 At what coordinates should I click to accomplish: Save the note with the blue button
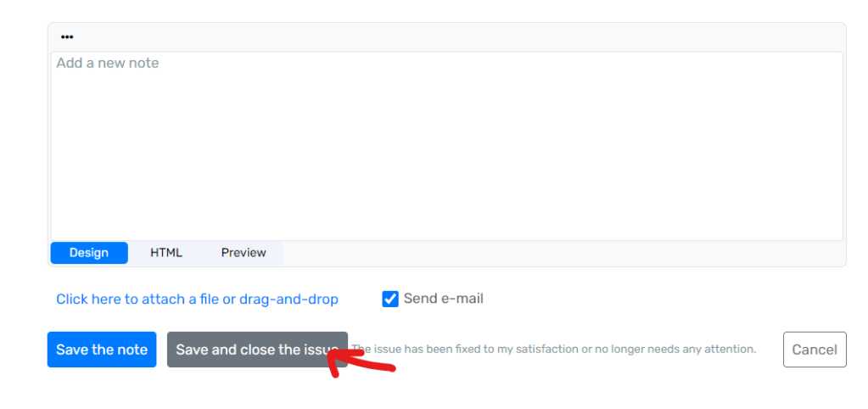(102, 350)
